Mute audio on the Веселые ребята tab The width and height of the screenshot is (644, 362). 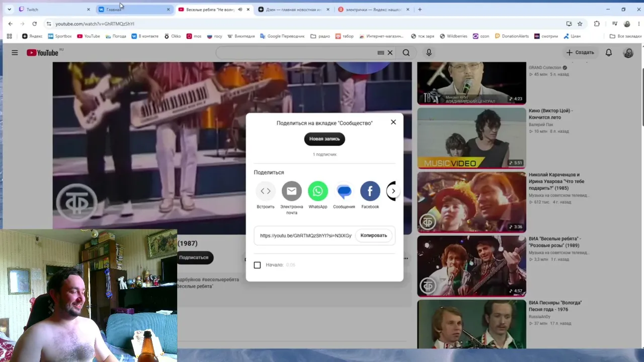[x=240, y=10]
